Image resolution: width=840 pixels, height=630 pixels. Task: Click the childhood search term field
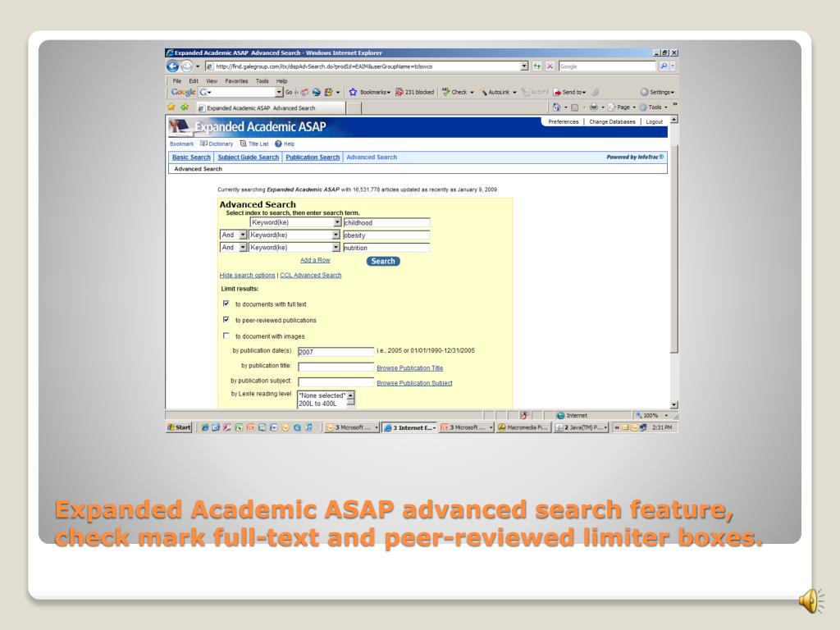pos(386,222)
